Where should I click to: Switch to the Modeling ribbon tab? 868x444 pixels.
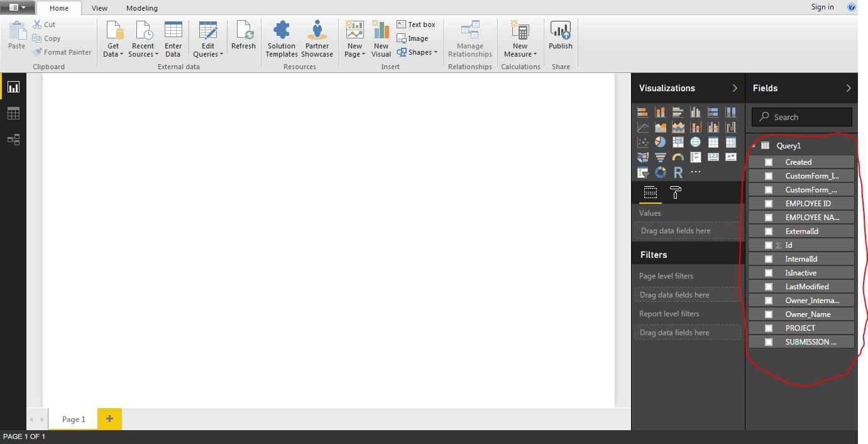click(x=141, y=8)
